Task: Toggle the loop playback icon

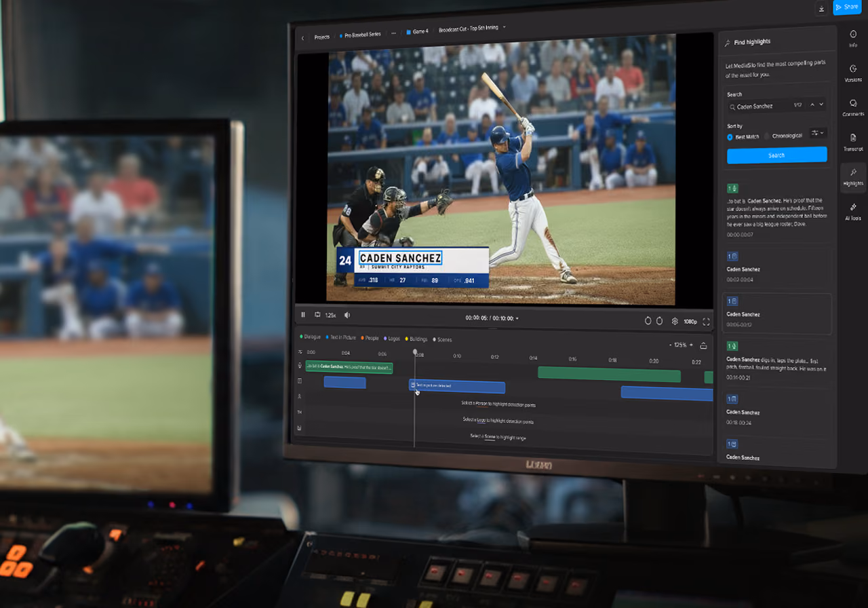Action: tap(317, 315)
